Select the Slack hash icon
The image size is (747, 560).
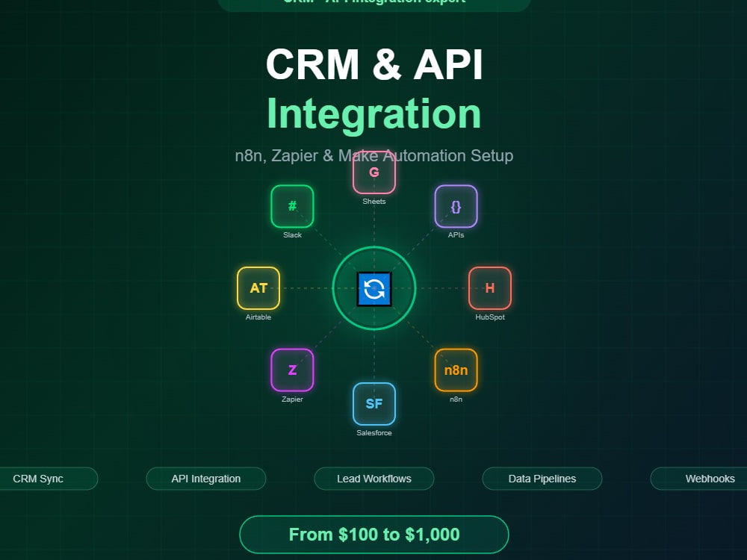pyautogui.click(x=292, y=206)
